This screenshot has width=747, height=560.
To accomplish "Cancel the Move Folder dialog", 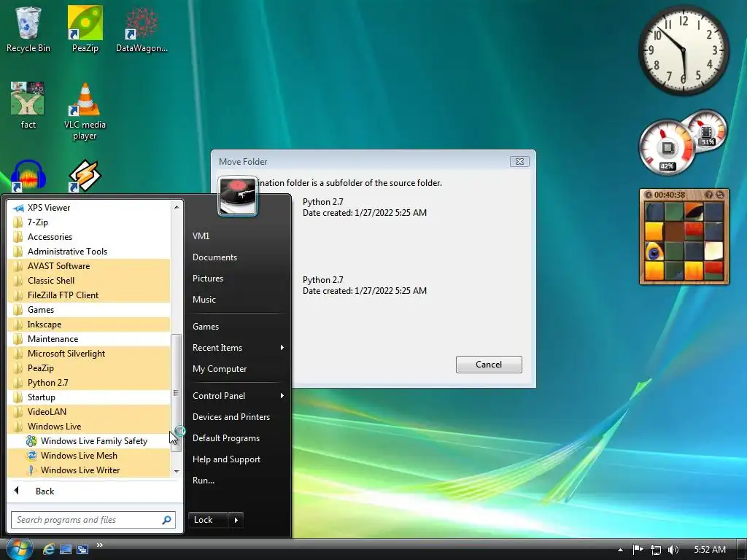I will [x=489, y=365].
